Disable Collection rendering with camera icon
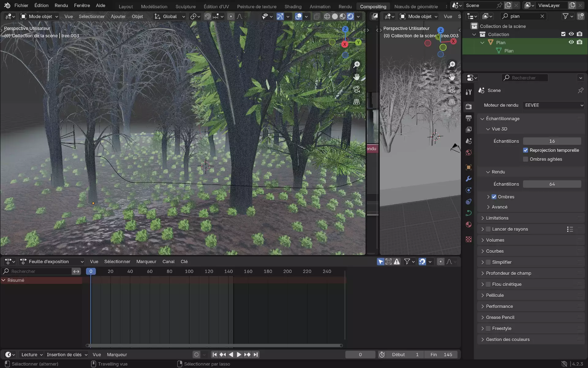The height and width of the screenshot is (368, 588). pyautogui.click(x=579, y=34)
